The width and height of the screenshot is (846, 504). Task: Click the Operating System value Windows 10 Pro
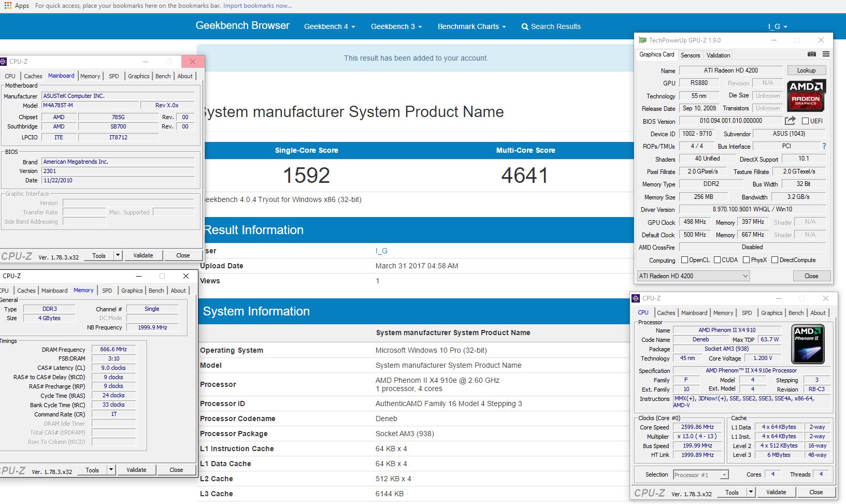click(x=431, y=350)
